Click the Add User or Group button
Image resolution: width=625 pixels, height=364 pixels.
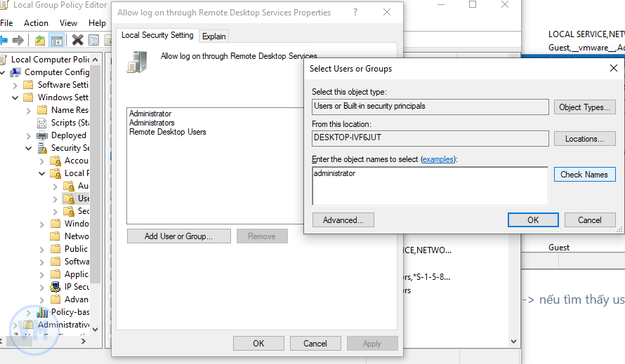point(178,236)
